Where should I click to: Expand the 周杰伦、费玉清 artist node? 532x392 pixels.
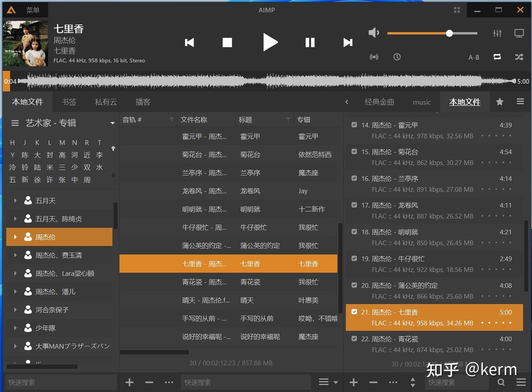15,255
